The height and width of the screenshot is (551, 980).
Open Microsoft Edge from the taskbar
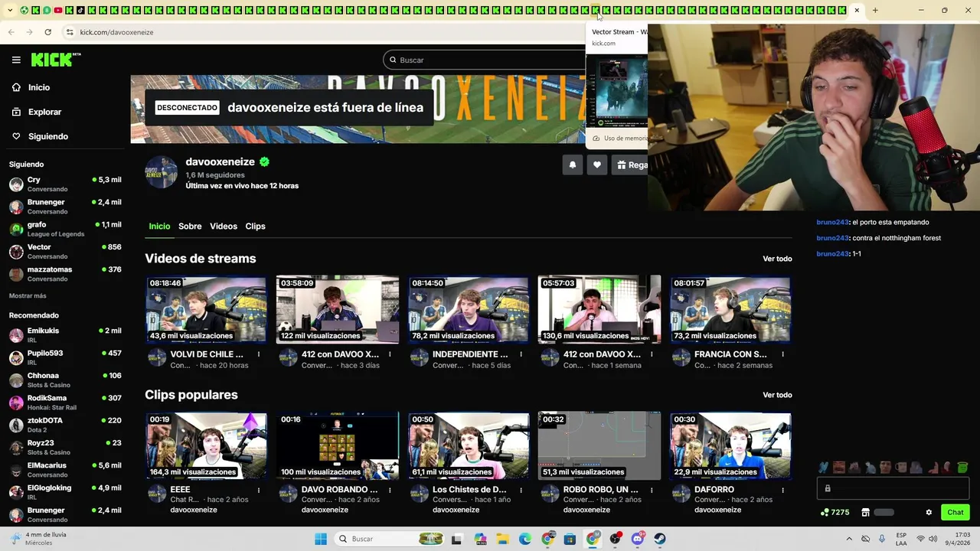click(x=525, y=539)
